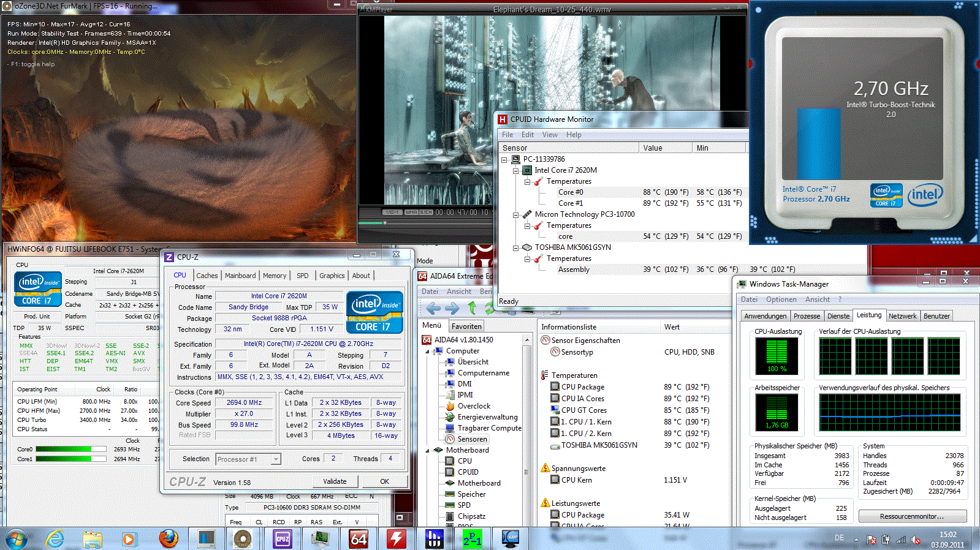Open Favoriten tab in AIDA64
This screenshot has height=550, width=980.
coord(466,326)
